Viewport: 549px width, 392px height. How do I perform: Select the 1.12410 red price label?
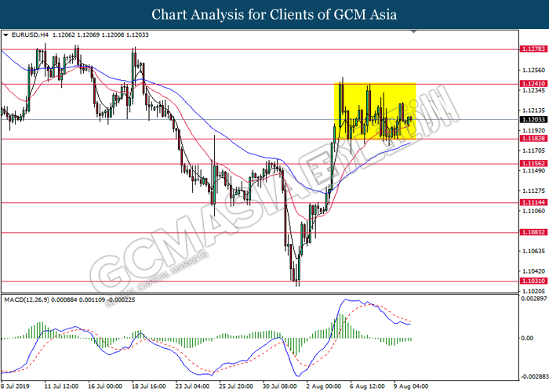[533, 84]
